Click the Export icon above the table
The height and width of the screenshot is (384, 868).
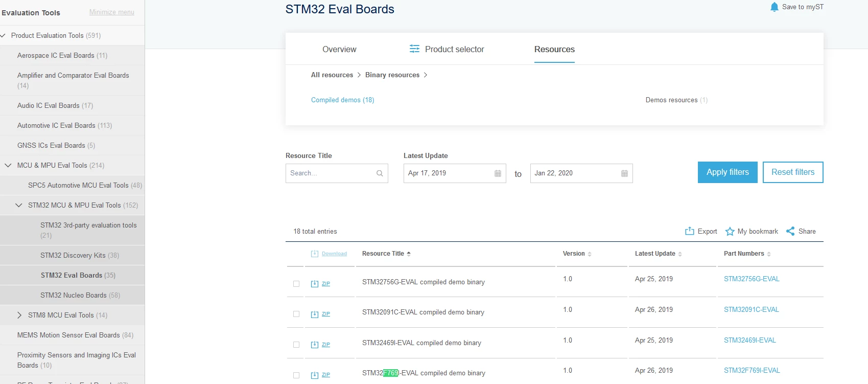pos(690,231)
